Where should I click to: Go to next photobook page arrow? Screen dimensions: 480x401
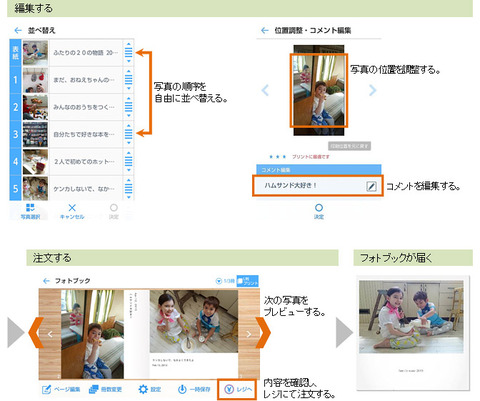[x=249, y=334]
